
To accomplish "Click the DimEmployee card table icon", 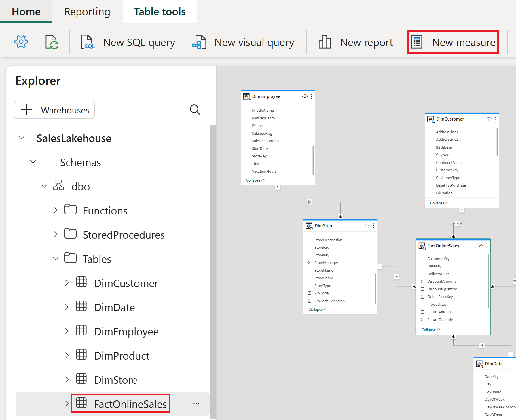I will (x=247, y=96).
